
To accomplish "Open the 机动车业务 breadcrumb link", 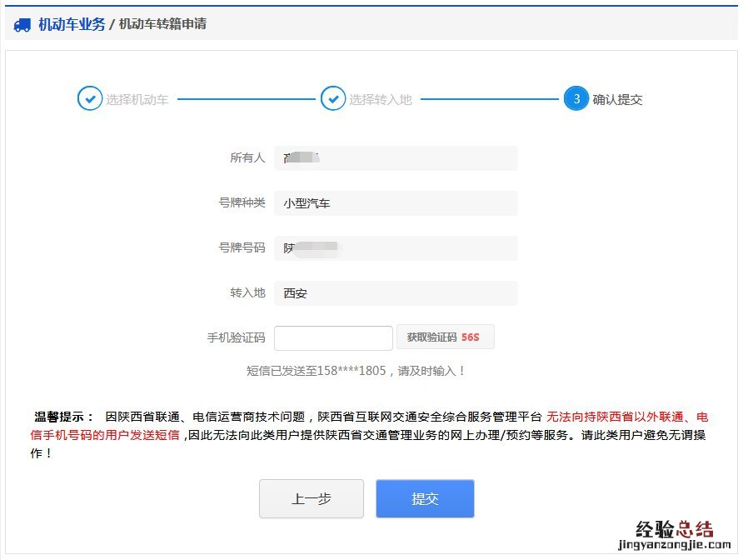I will 72,24.
